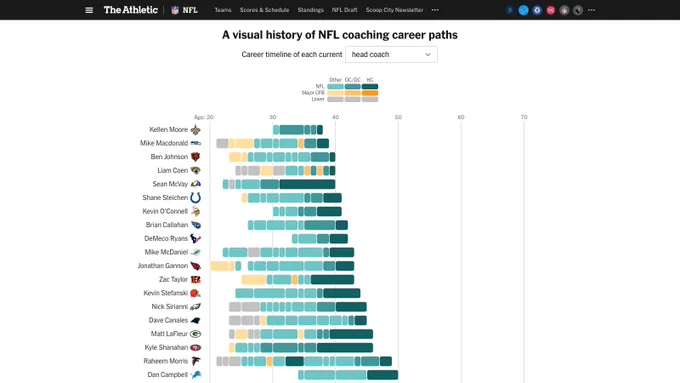
Task: Click the Chicago Bears logo beside Ben Johnson
Action: pos(196,157)
